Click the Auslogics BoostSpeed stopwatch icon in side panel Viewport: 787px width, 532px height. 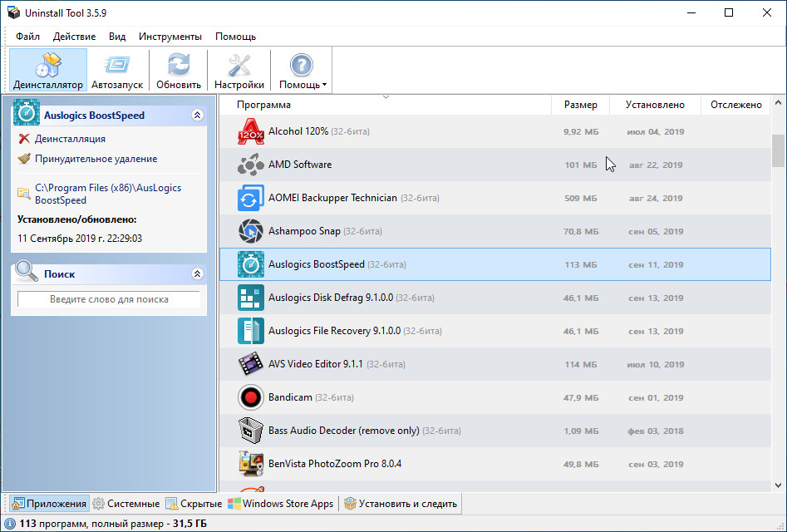[x=26, y=112]
